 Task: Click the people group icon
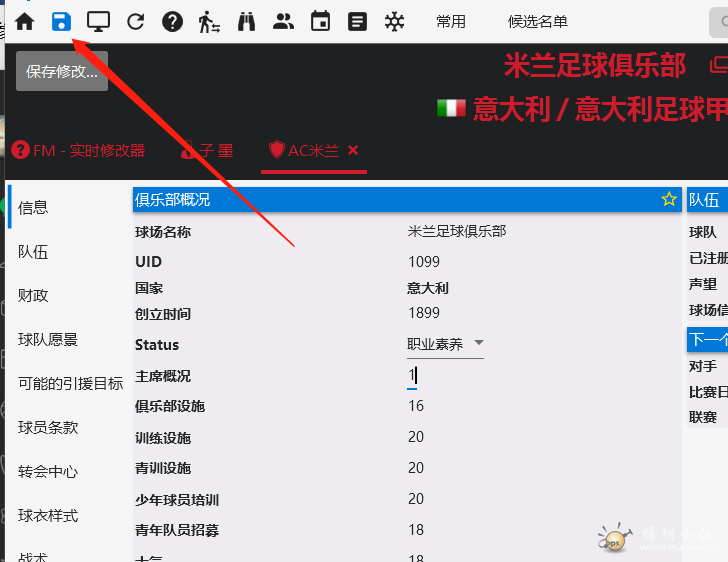point(283,21)
